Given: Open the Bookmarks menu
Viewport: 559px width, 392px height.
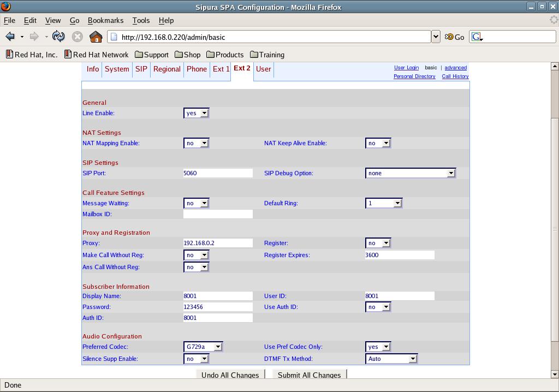Looking at the screenshot, I should pyautogui.click(x=105, y=20).
